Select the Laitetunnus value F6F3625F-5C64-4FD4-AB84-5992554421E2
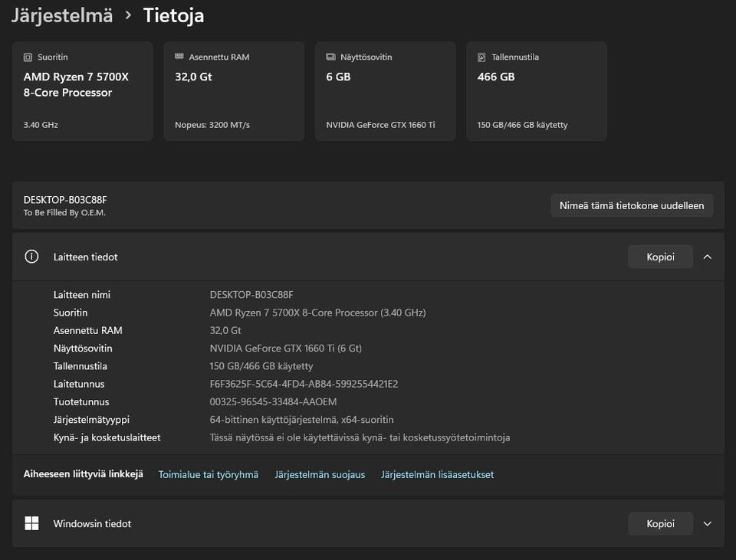Screen dimensions: 736x560 click(x=304, y=384)
